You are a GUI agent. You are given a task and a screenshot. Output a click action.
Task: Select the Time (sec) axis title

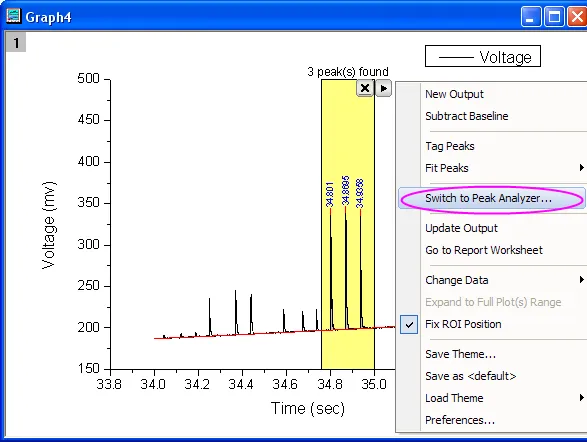[308, 408]
